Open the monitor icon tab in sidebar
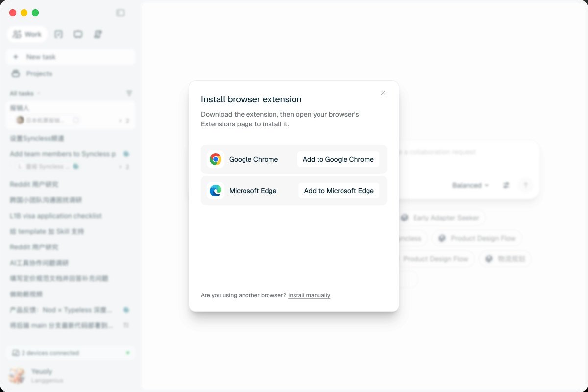 coord(78,34)
